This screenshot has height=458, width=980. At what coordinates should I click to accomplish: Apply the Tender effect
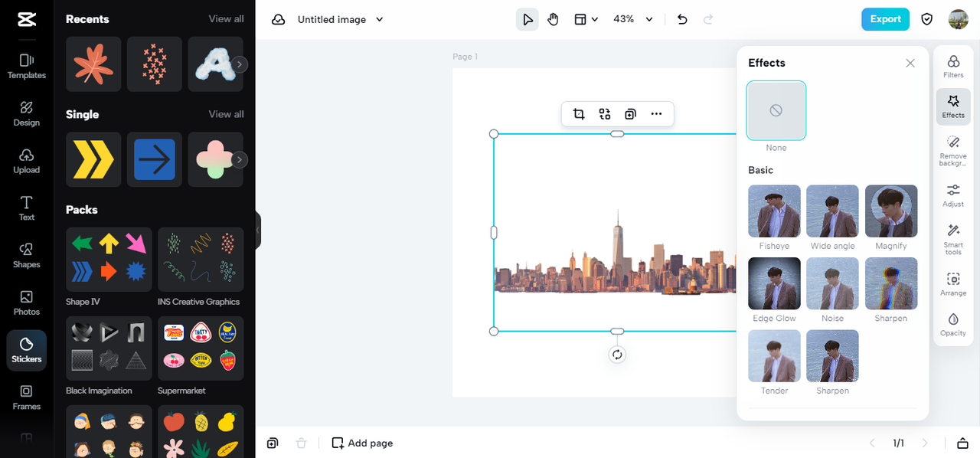774,355
